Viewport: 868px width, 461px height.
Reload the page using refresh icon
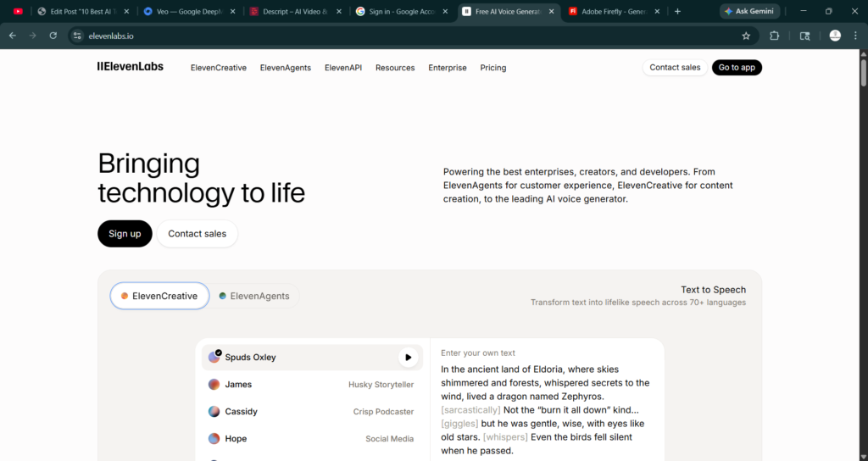[53, 36]
